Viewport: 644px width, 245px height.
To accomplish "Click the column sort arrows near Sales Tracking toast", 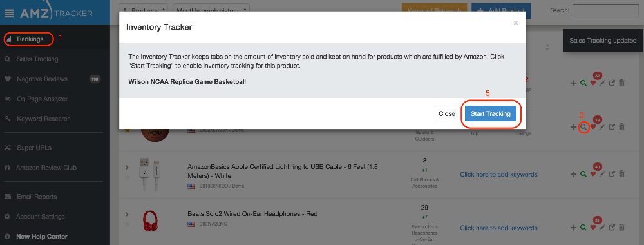I will coord(547,47).
